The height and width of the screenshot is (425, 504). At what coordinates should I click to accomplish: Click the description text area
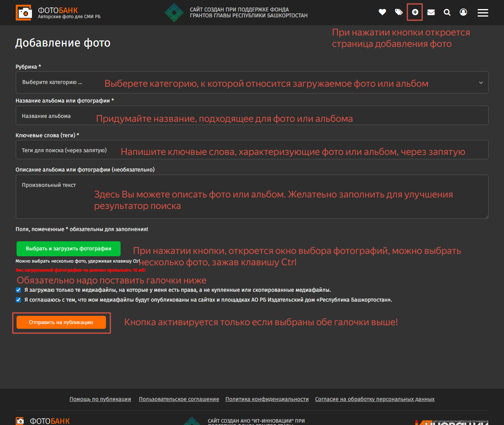tap(252, 196)
